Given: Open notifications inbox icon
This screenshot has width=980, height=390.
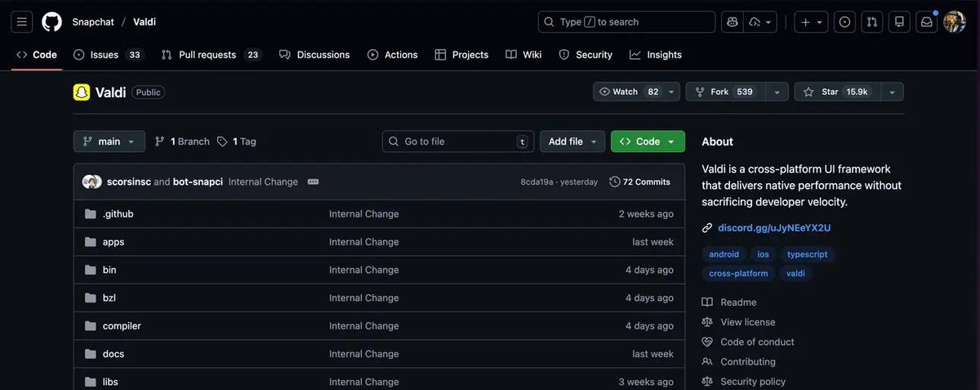Looking at the screenshot, I should 927,22.
